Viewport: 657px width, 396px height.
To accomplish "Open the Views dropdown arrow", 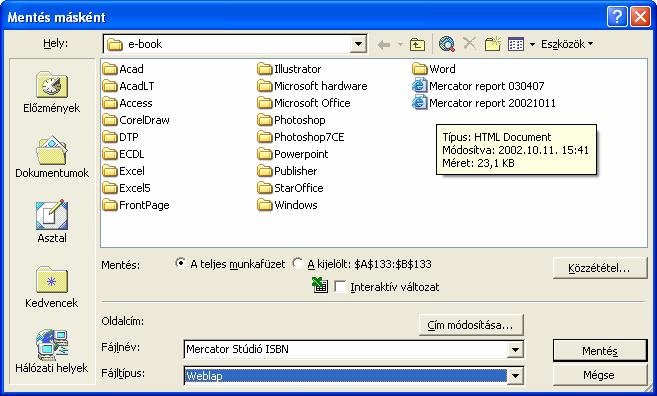I will 532,44.
